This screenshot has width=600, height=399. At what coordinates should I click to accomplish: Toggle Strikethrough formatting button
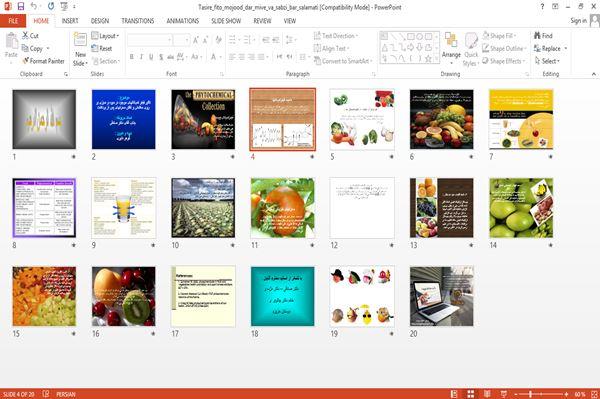point(171,57)
